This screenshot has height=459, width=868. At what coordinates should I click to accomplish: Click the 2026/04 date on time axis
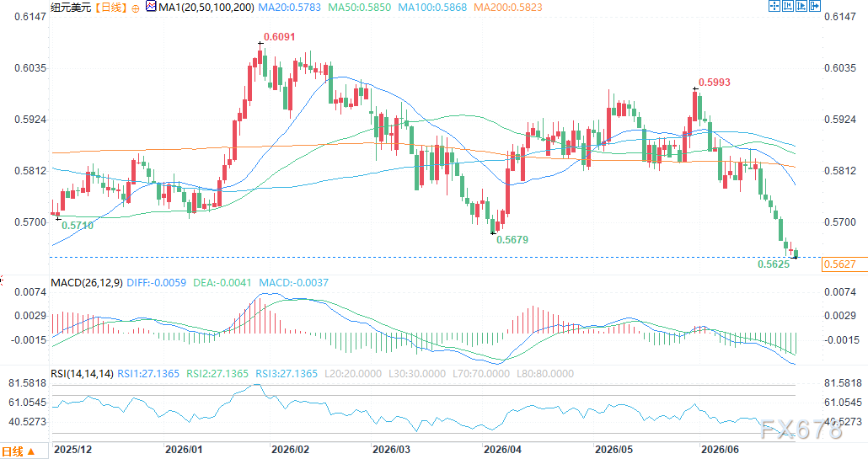(502, 449)
